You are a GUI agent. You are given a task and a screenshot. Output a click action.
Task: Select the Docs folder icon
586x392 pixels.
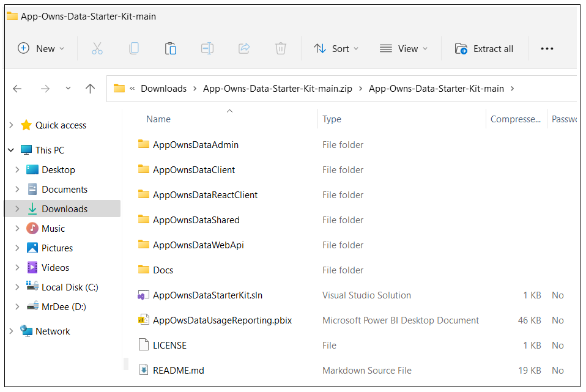coord(144,269)
